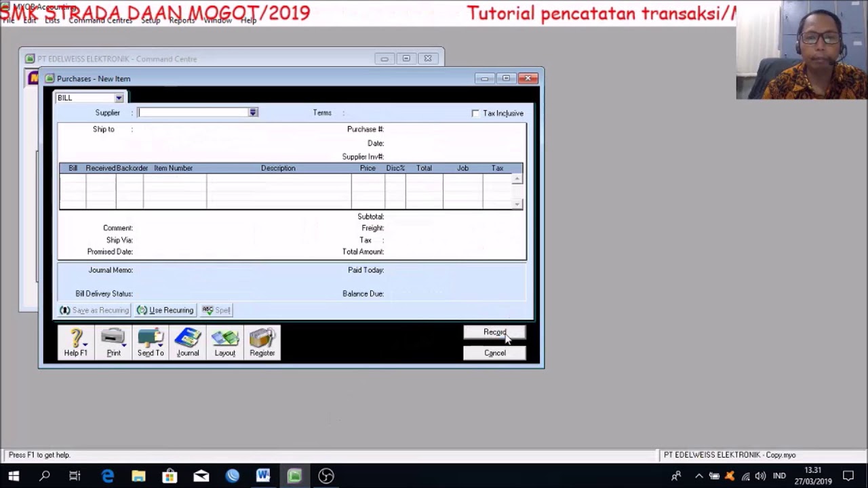The image size is (868, 488).
Task: Click scroll down arrow in item table
Action: point(517,204)
